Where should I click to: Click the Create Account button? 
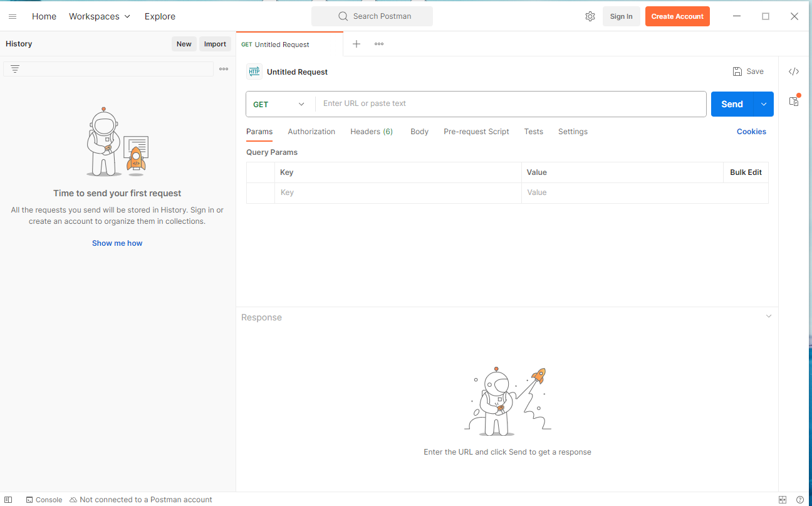pos(677,16)
